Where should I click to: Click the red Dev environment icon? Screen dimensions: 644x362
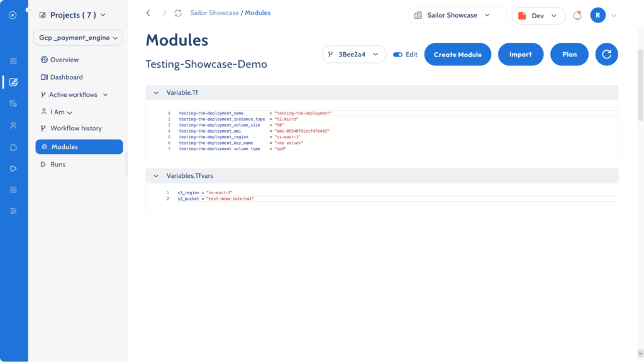(522, 16)
